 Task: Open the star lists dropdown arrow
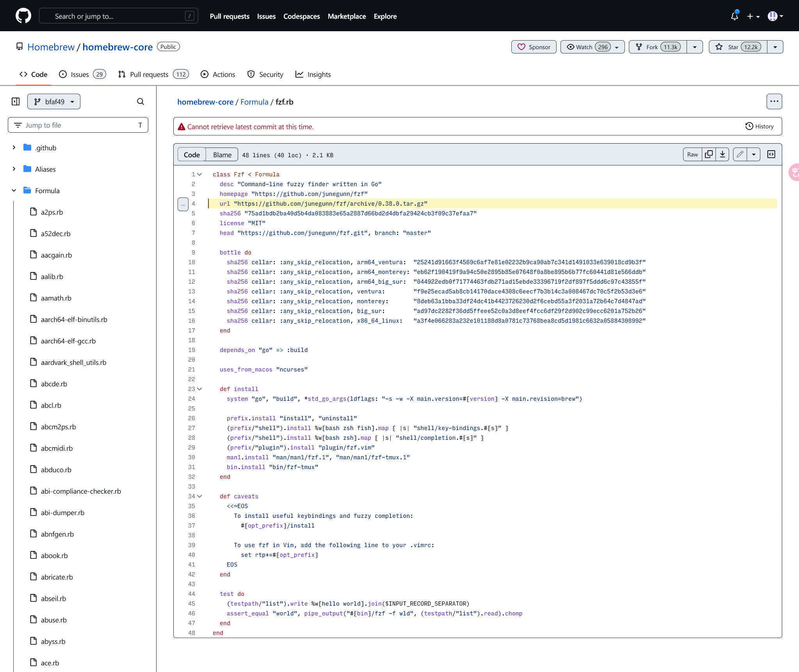775,47
